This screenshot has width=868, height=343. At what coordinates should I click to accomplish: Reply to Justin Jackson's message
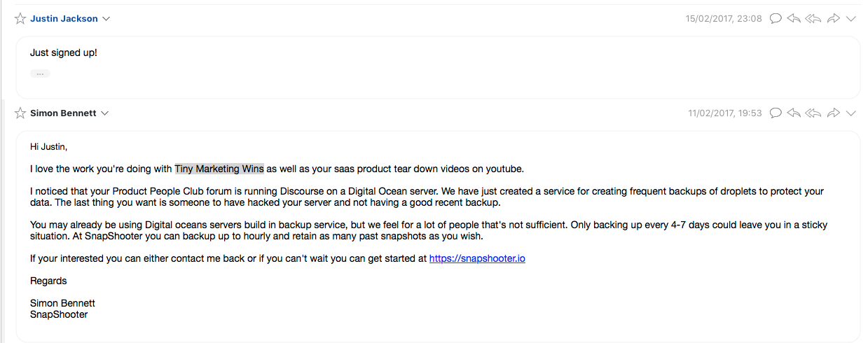(794, 19)
